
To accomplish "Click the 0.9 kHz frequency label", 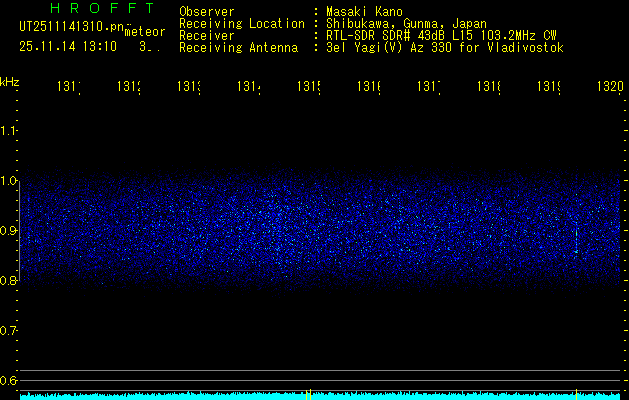I will click(x=8, y=231).
